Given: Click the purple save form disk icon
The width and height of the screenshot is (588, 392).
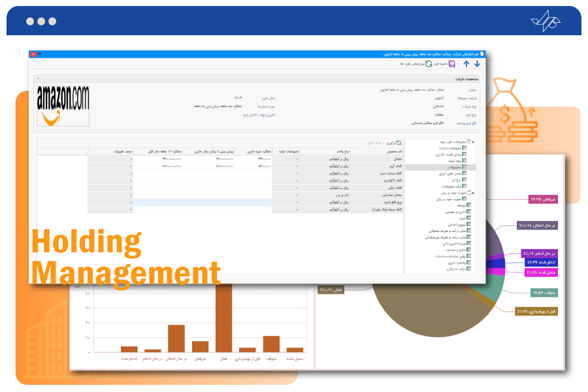Looking at the screenshot, I should point(452,63).
